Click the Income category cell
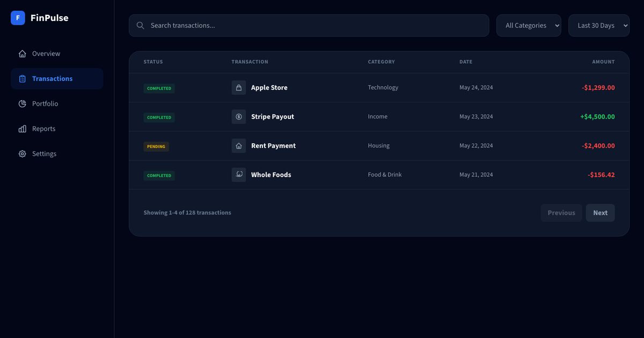 [377, 116]
